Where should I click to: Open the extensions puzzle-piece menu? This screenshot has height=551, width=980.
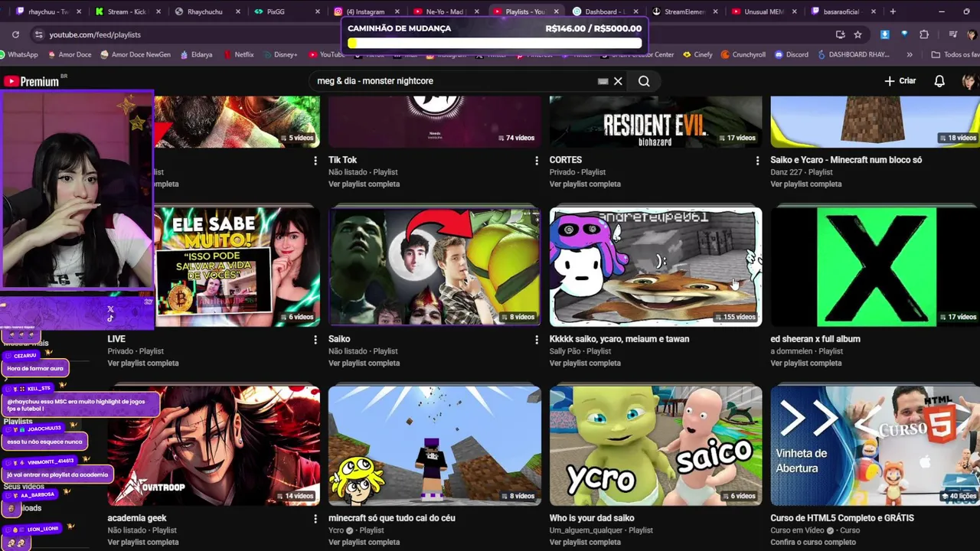click(924, 34)
